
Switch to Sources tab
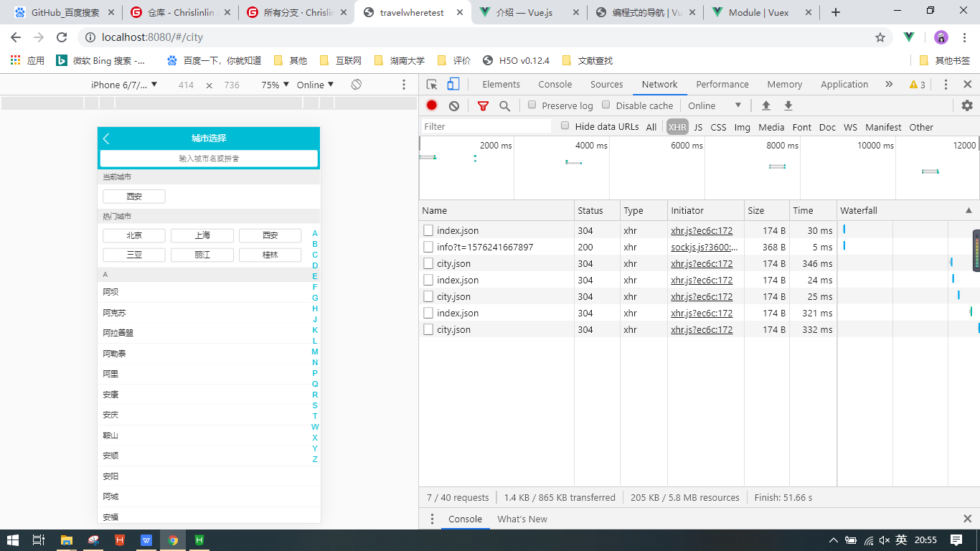pos(607,84)
